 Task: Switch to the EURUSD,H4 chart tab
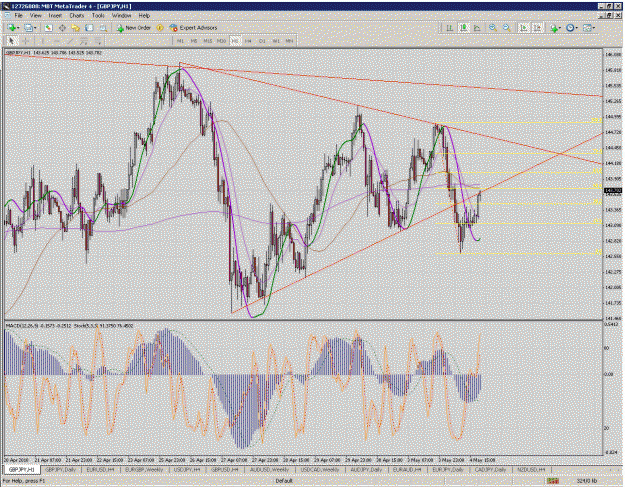click(x=100, y=470)
